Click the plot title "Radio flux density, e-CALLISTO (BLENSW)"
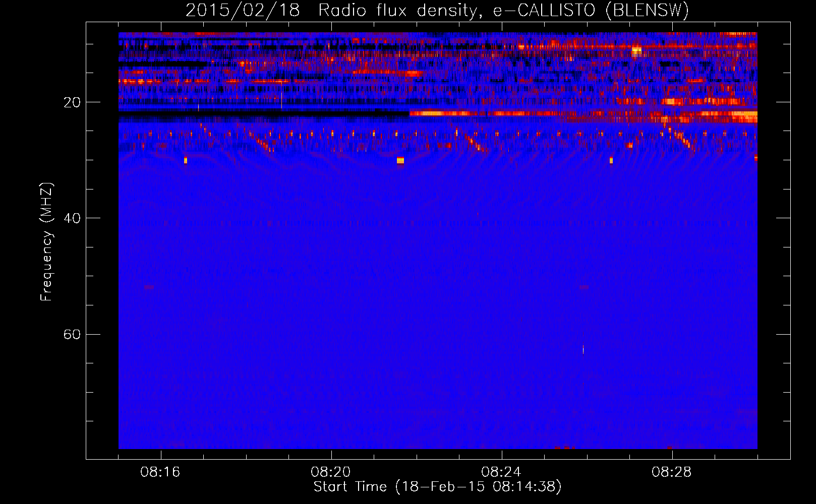Image resolution: width=816 pixels, height=504 pixels. click(503, 10)
